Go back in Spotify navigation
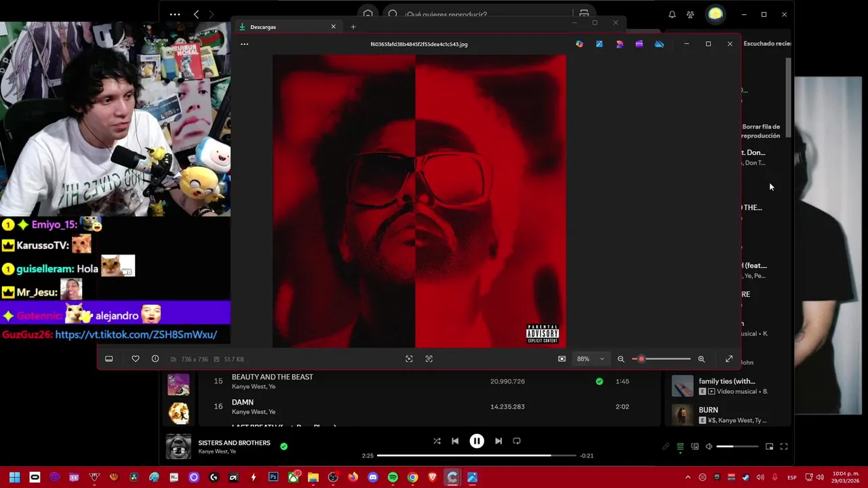 pos(196,14)
